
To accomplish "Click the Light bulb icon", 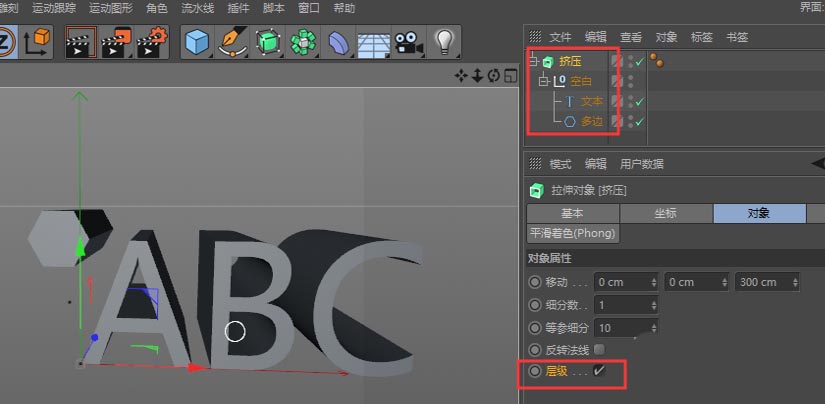I will click(444, 42).
